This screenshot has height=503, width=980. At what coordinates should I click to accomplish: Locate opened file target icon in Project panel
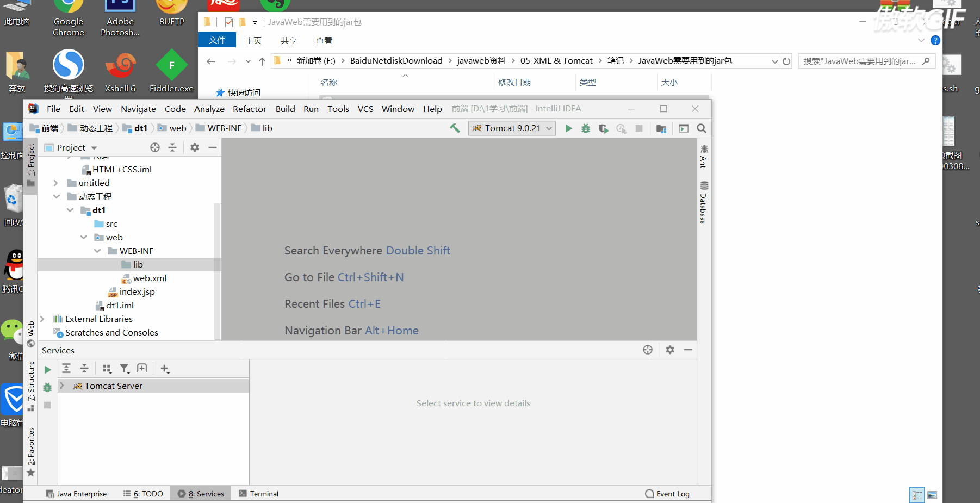[x=155, y=147]
